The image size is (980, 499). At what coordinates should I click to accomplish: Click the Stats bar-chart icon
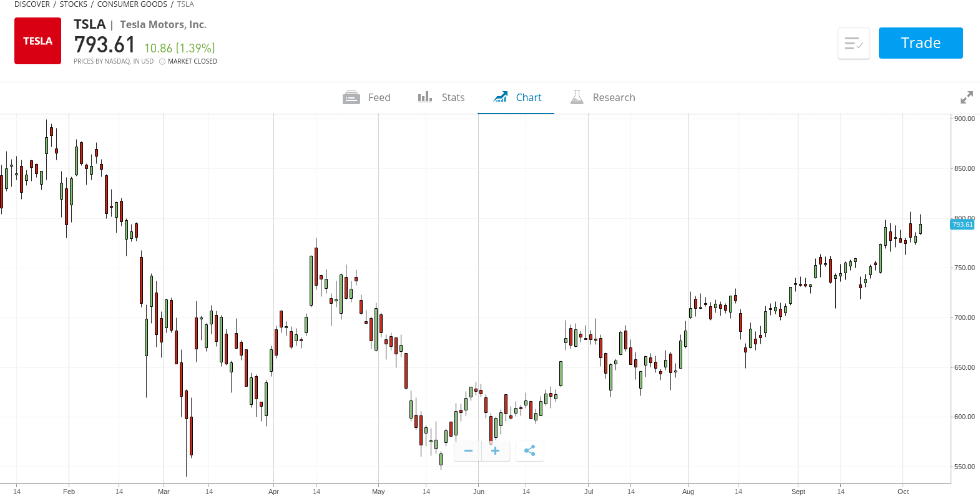coord(425,97)
